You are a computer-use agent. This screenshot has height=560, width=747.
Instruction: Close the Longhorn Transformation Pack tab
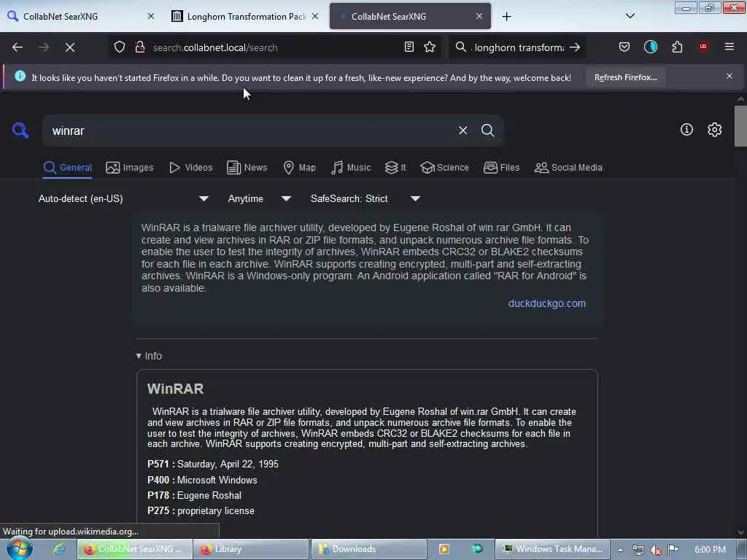315,16
